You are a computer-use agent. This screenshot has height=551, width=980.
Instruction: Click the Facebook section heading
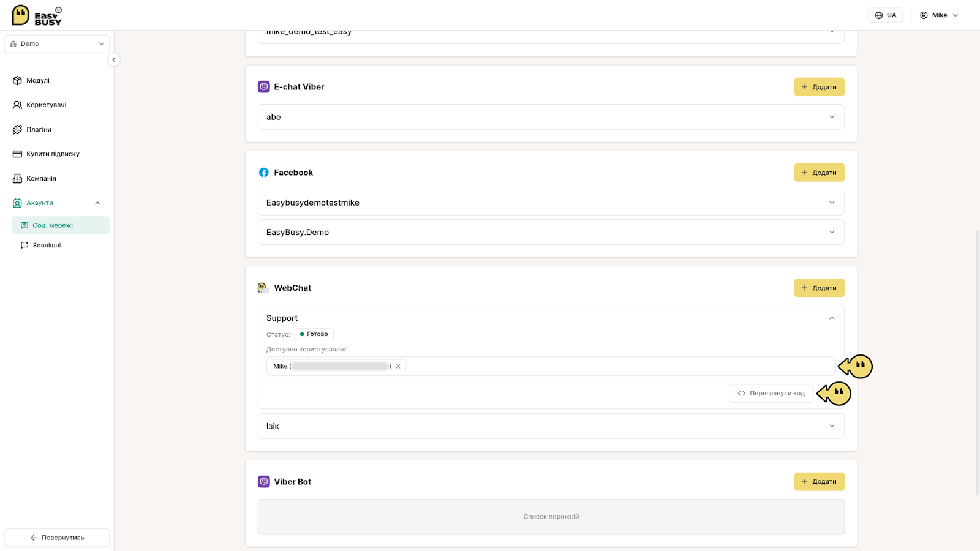(x=293, y=173)
